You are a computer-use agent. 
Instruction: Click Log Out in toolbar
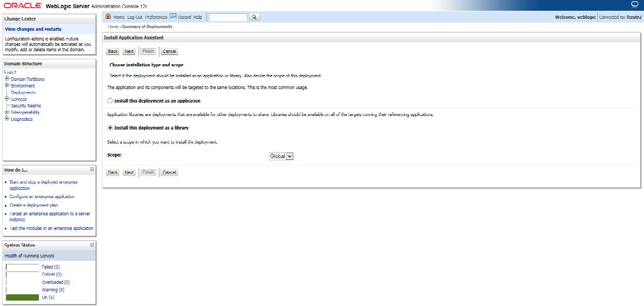click(x=135, y=17)
